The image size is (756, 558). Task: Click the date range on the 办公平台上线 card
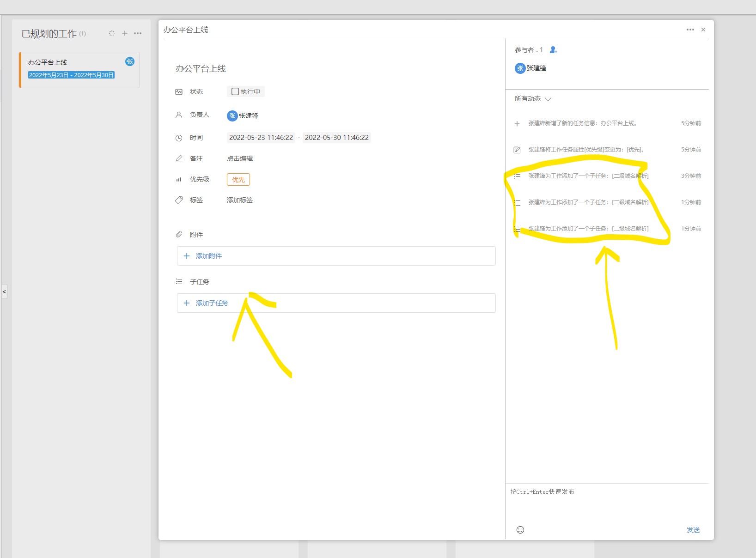tap(71, 75)
